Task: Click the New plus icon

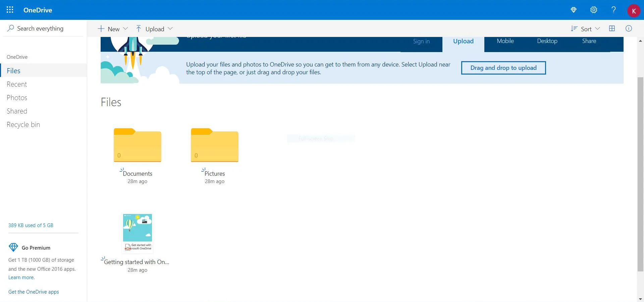Action: [101, 29]
